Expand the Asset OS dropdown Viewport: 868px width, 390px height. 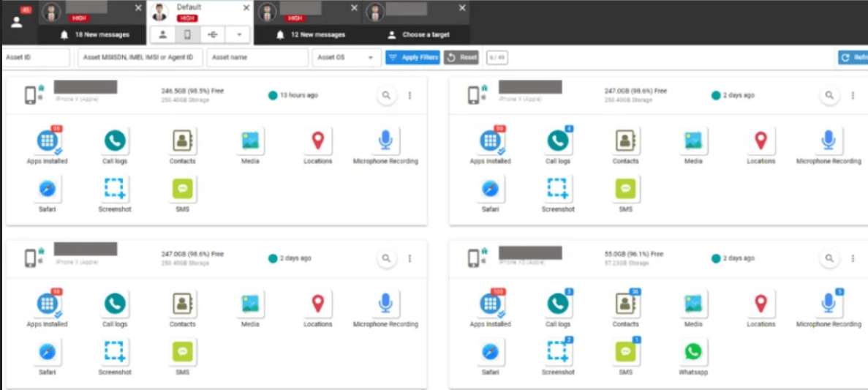(x=347, y=57)
